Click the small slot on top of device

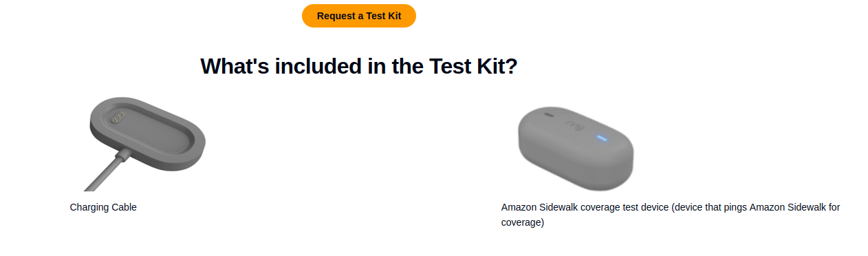coord(548,114)
